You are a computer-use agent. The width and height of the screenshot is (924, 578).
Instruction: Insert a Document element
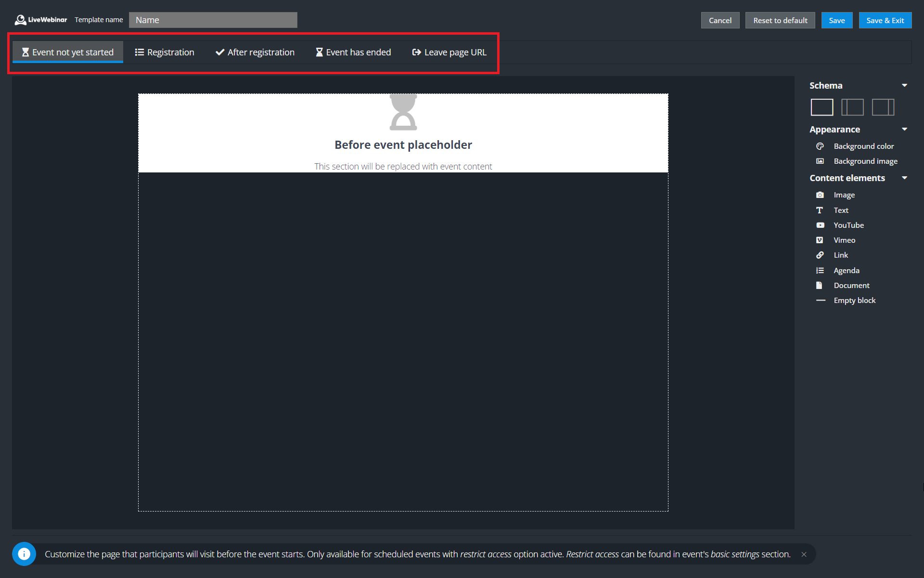coord(851,285)
